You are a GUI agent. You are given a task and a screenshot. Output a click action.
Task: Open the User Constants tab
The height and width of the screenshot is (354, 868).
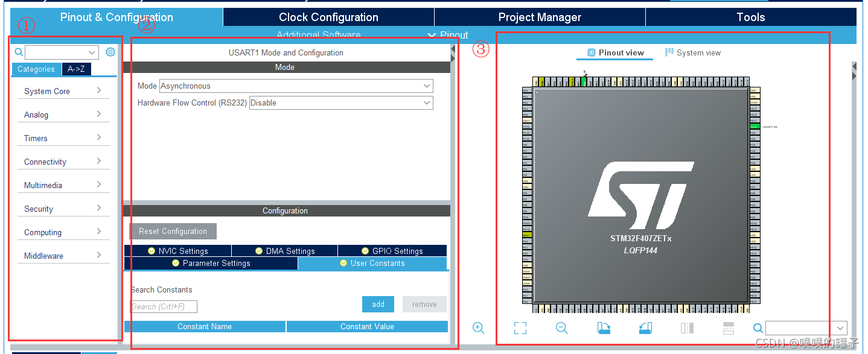click(372, 264)
